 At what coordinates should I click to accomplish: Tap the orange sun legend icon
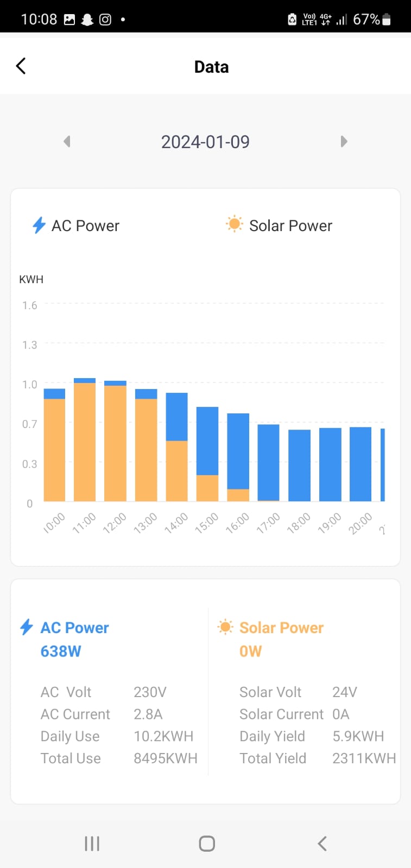pyautogui.click(x=235, y=224)
